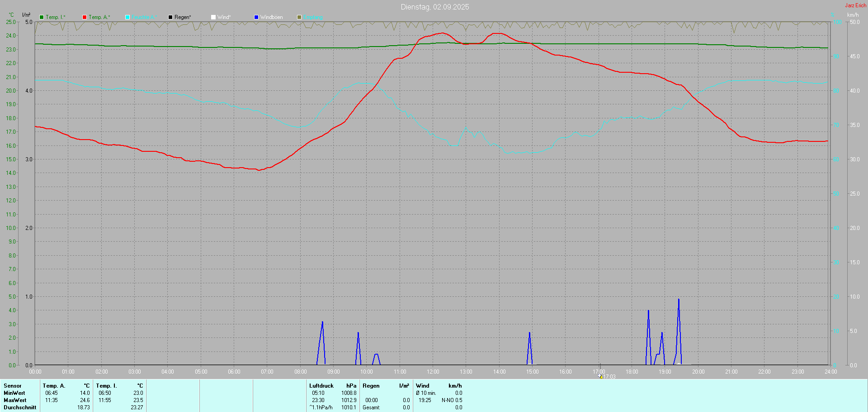Viewport: 868px width, 412px height.
Task: Click the pressure trend '^1.1hPa/h'
Action: [x=321, y=407]
